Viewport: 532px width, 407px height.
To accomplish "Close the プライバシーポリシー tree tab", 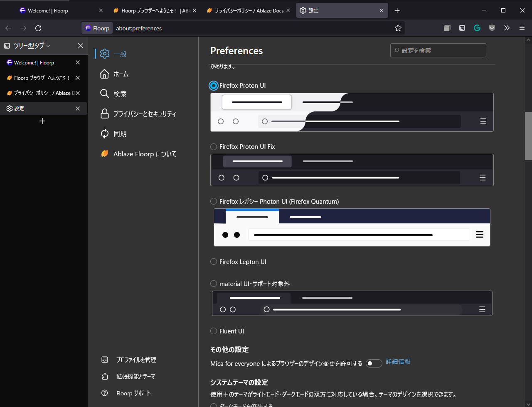I will tap(78, 93).
